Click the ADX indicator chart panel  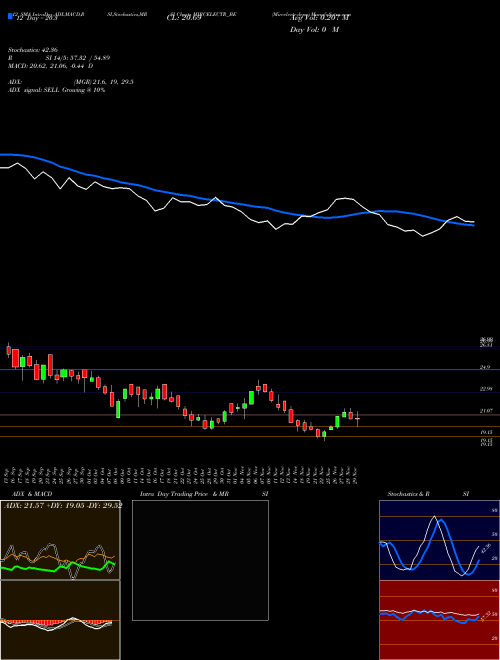[x=60, y=540]
